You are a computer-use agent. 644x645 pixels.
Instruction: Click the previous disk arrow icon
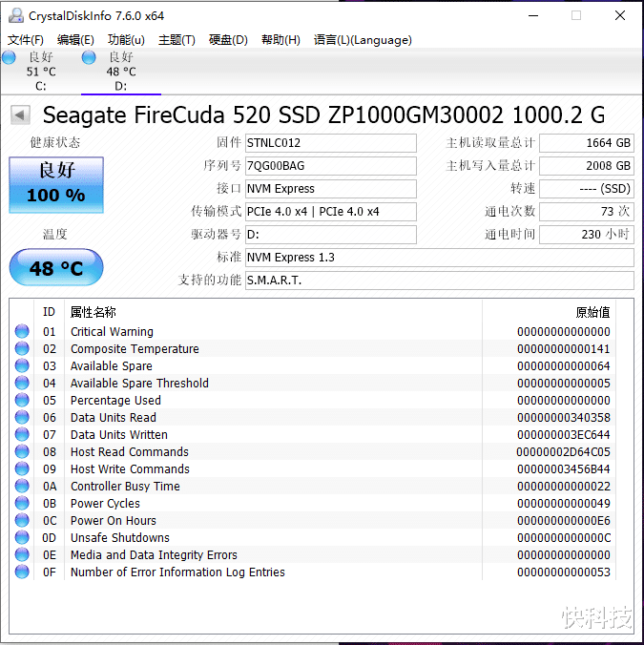[x=20, y=115]
